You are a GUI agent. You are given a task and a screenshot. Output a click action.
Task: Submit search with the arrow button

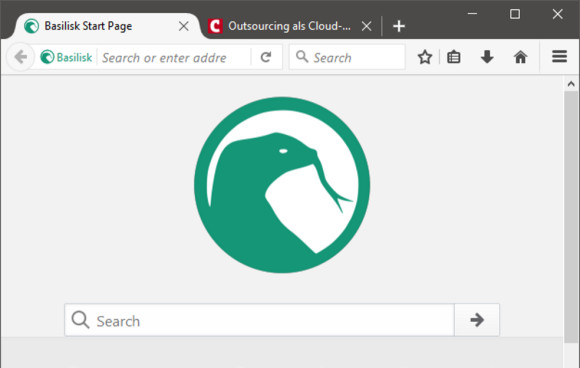click(477, 320)
